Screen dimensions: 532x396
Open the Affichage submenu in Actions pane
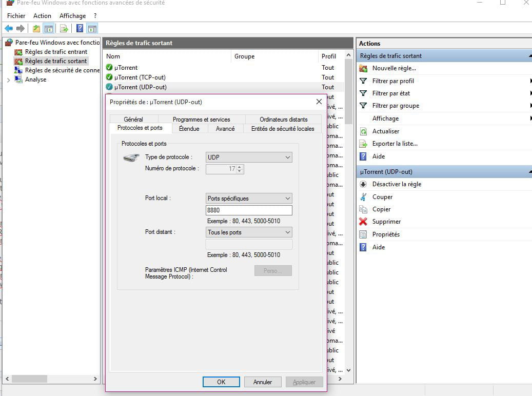tap(385, 118)
